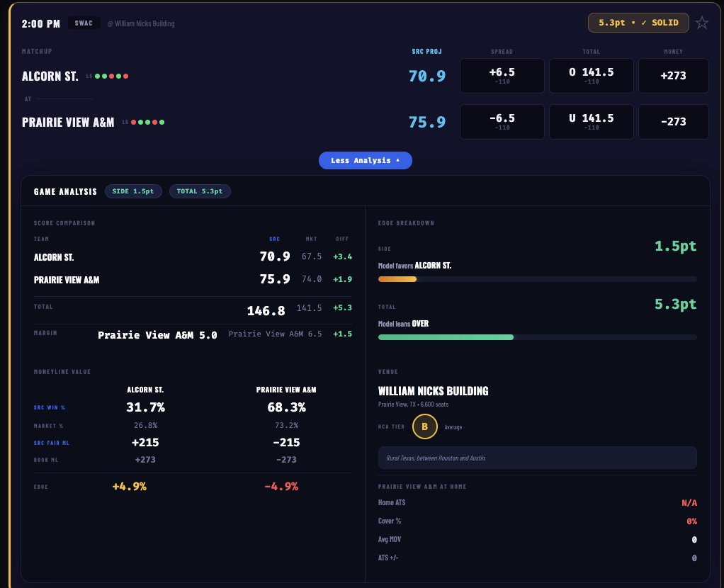Star this game as a favorite
Screen dimensions: 724x588
click(702, 23)
